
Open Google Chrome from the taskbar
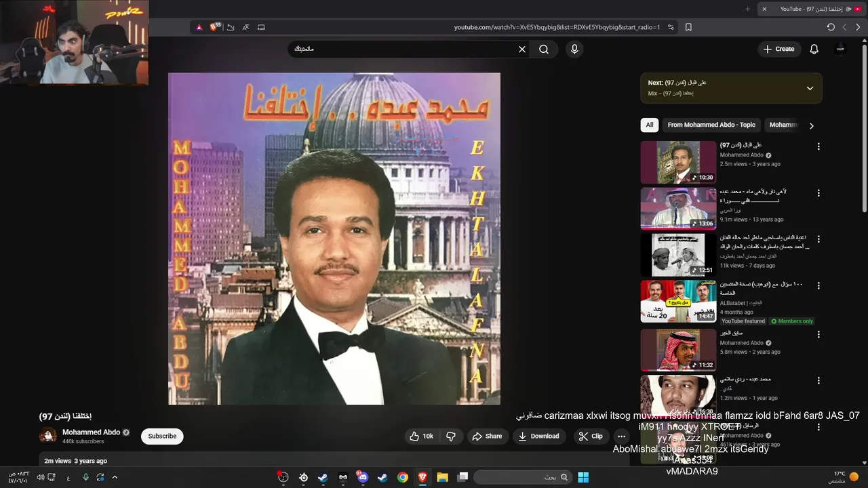pos(403,477)
